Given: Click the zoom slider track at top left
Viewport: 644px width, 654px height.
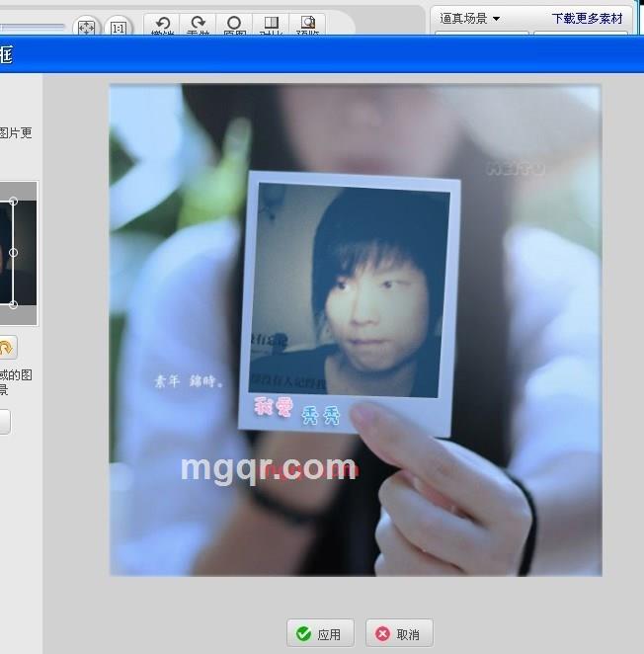Looking at the screenshot, I should pyautogui.click(x=32, y=27).
